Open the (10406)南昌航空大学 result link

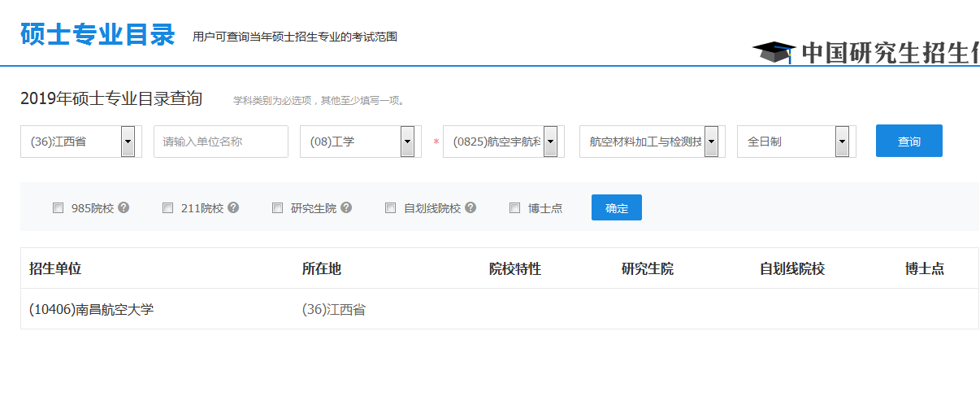(91, 309)
